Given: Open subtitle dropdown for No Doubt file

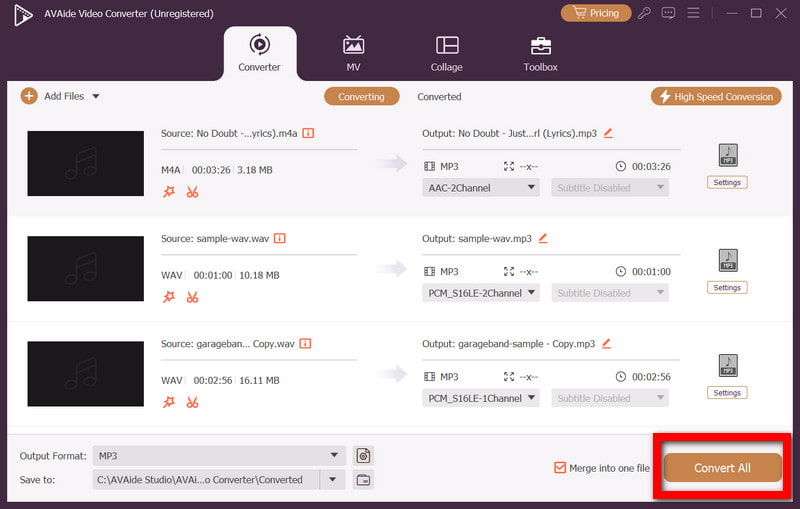Looking at the screenshot, I should point(610,188).
